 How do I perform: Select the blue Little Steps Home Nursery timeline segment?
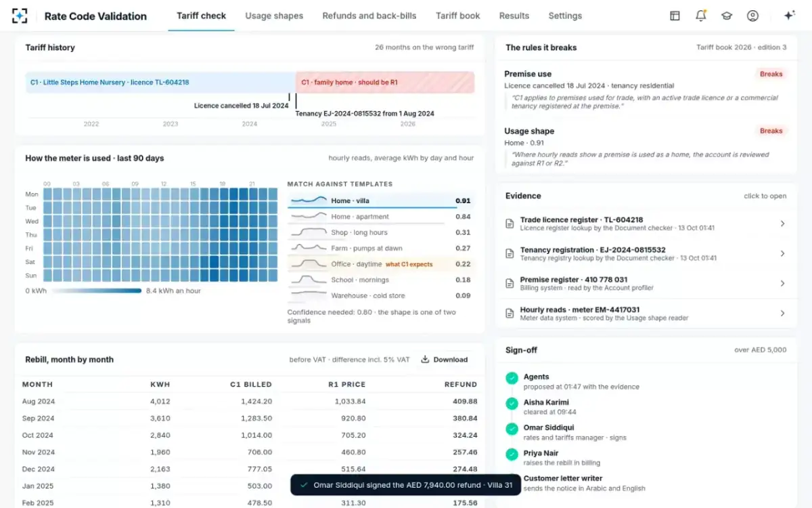[x=160, y=83]
